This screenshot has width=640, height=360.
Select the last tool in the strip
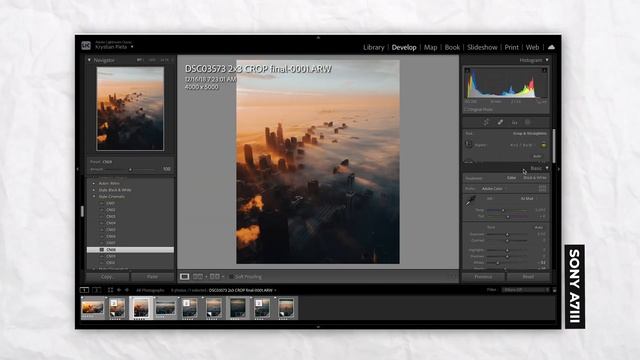pos(527,122)
